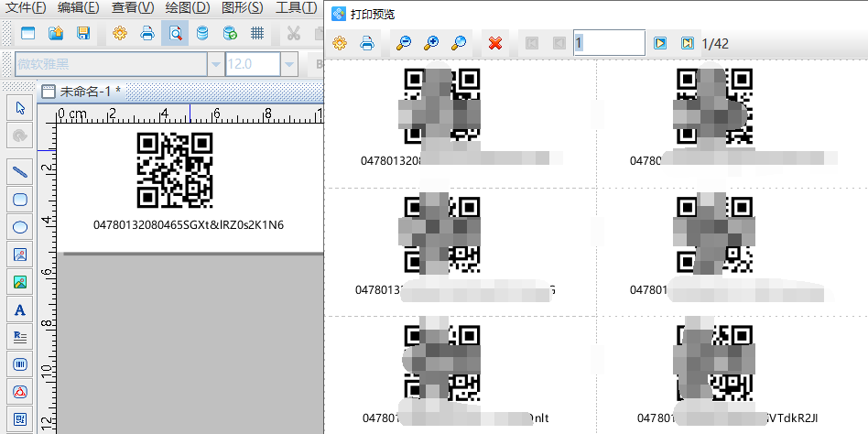
Task: Click the text 04780132080465SGXt&IRZ0s2K1N6 on canvas
Action: click(189, 224)
